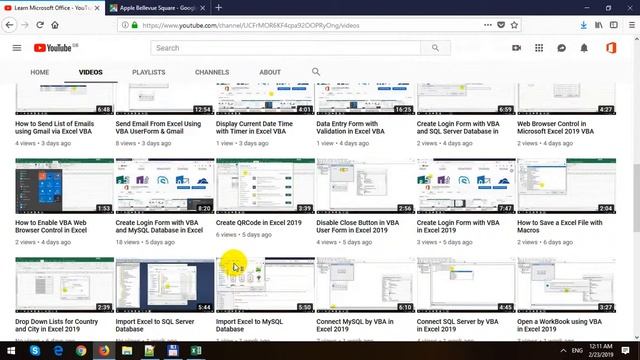Click thumbnail of Import Excel to MySQL Database

click(265, 285)
